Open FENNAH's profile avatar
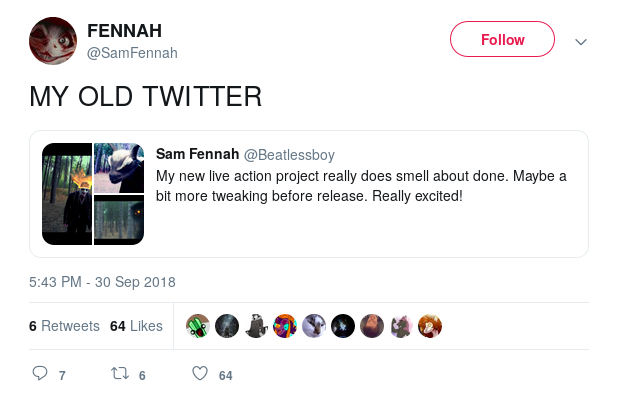 pos(52,41)
